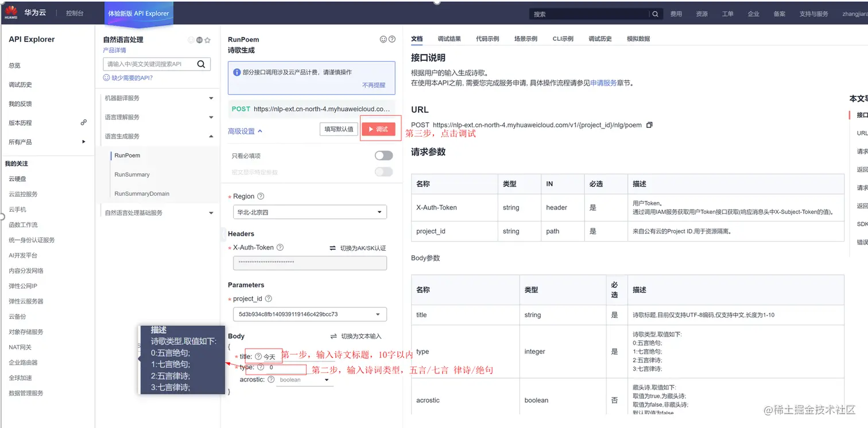
Task: Click the API search magnifier icon
Action: click(201, 64)
